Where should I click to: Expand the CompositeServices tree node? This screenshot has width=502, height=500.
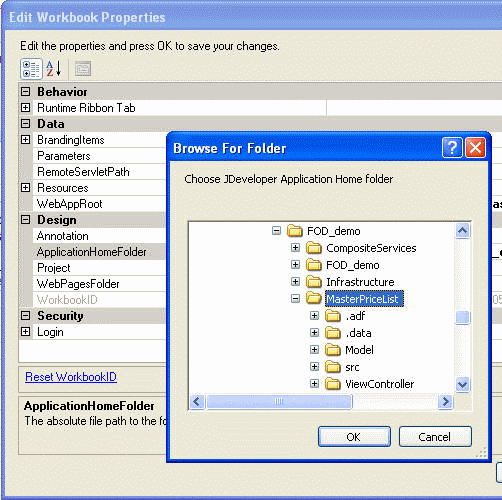pyautogui.click(x=295, y=247)
